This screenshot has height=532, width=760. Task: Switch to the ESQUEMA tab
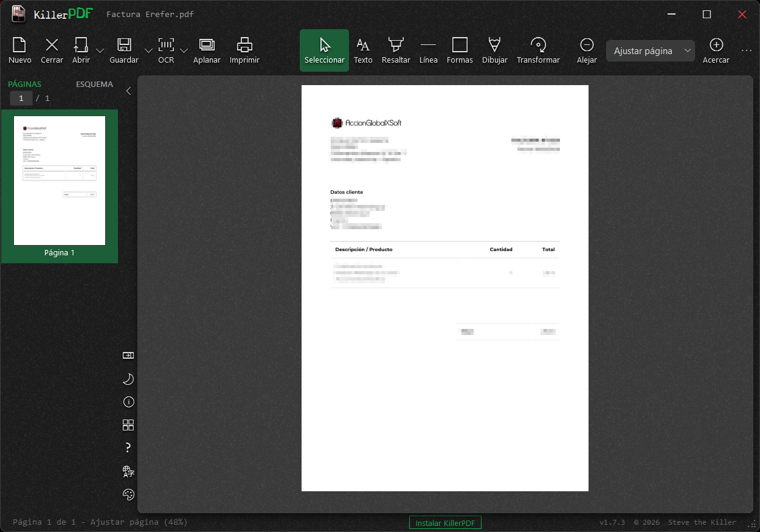coord(94,85)
